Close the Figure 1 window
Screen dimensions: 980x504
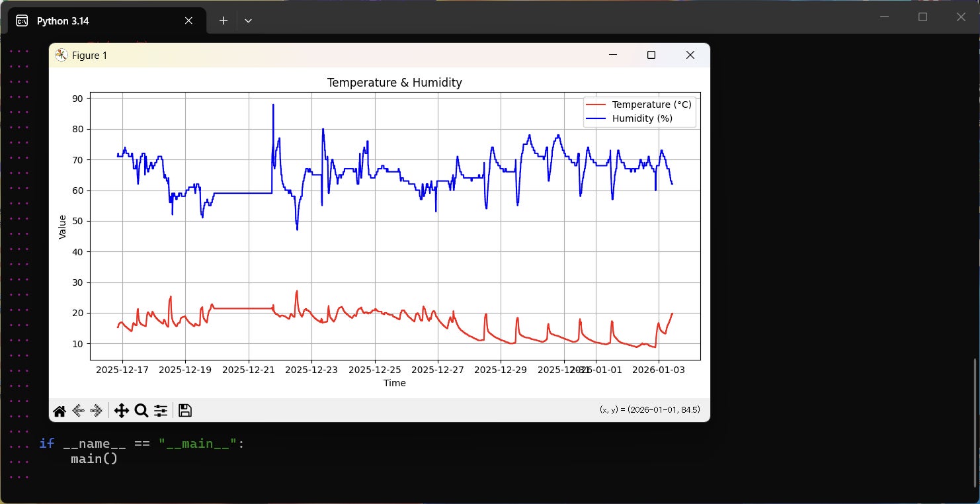tap(690, 56)
